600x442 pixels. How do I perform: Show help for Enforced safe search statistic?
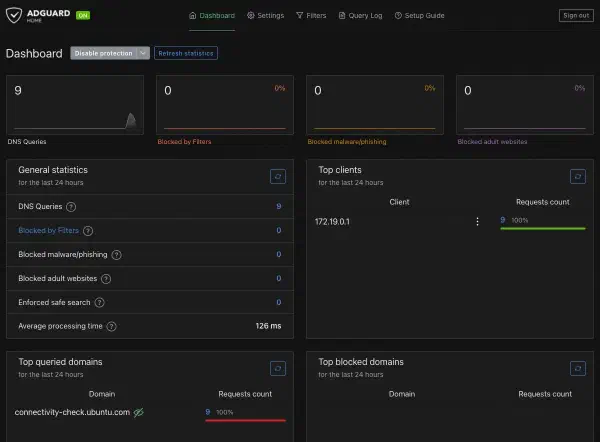click(x=99, y=303)
